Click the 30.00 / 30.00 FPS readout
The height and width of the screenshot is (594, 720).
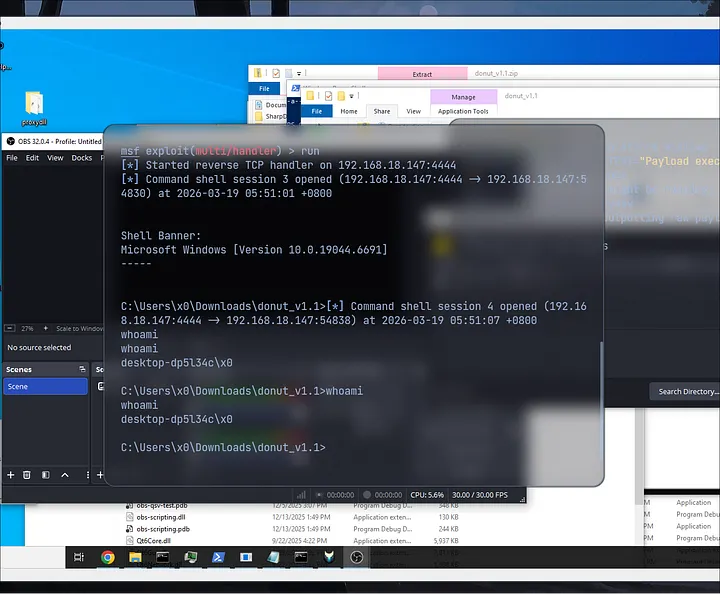click(480, 495)
